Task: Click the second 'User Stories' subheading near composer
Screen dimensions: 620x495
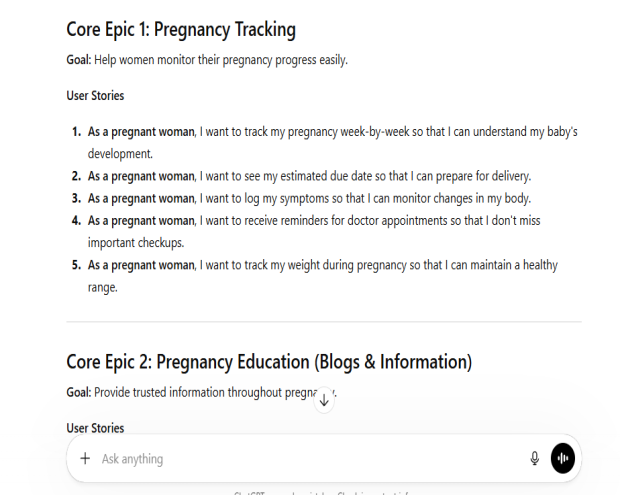Action: 95,427
